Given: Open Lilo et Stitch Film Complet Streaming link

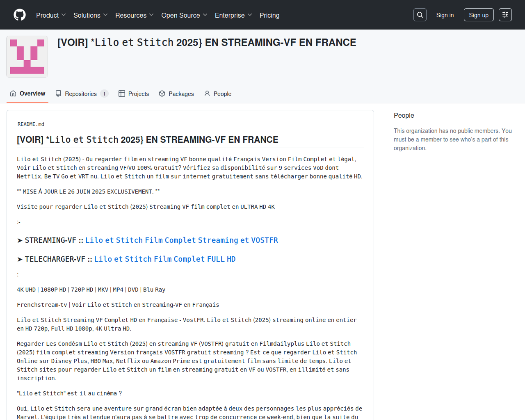Looking at the screenshot, I should point(182,240).
